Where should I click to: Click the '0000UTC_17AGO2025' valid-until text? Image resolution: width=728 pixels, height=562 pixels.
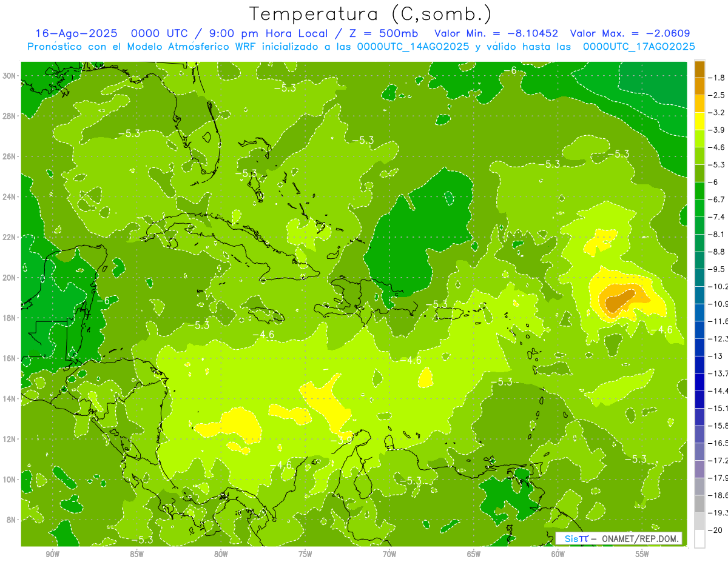638,46
